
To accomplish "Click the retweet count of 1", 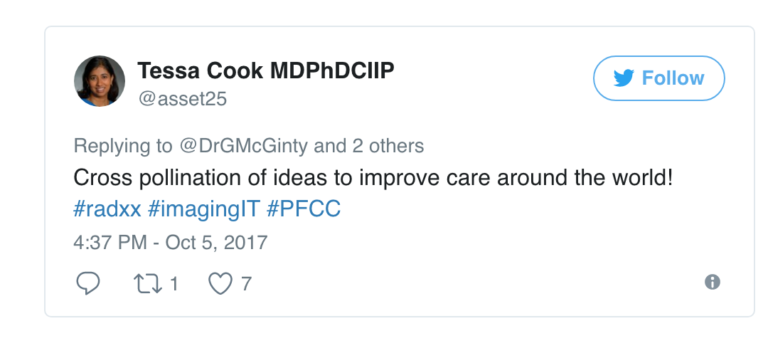I will [174, 284].
